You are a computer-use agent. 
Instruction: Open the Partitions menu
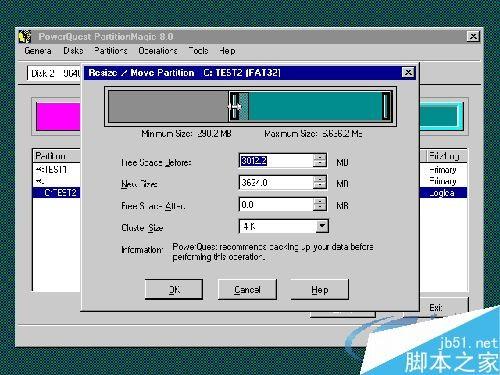coord(110,51)
